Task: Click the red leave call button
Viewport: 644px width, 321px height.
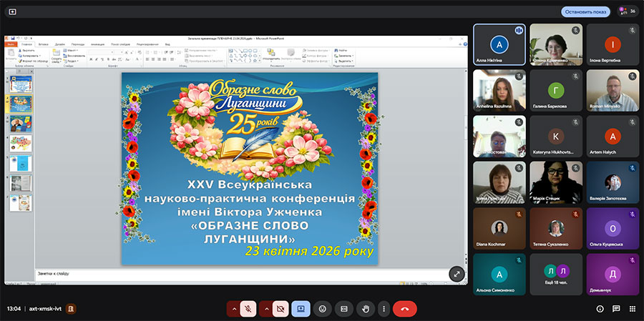Action: coord(404,309)
